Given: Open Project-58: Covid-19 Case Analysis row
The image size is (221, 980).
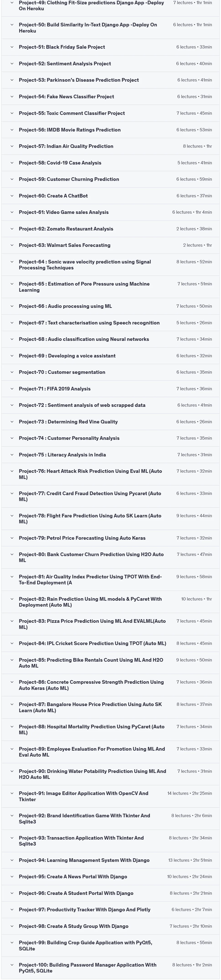Looking at the screenshot, I should point(110,163).
